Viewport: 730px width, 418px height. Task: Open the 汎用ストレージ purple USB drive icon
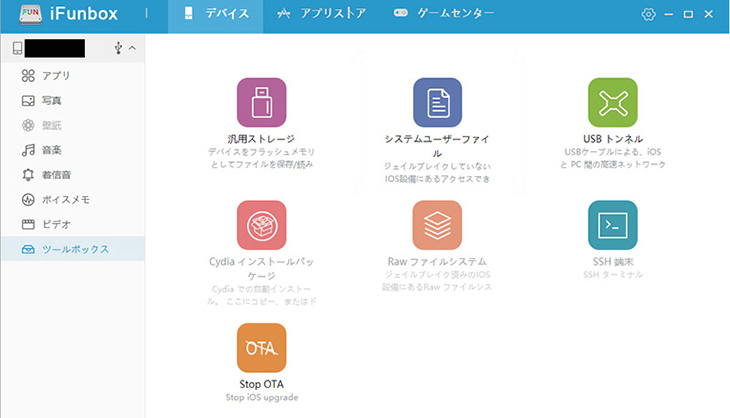pos(262,102)
